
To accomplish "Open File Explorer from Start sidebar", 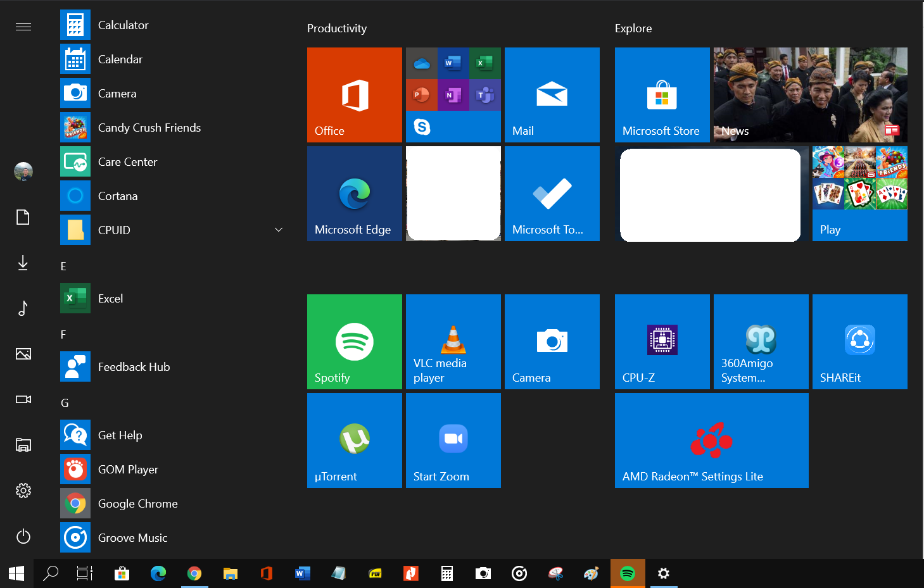I will pyautogui.click(x=23, y=445).
